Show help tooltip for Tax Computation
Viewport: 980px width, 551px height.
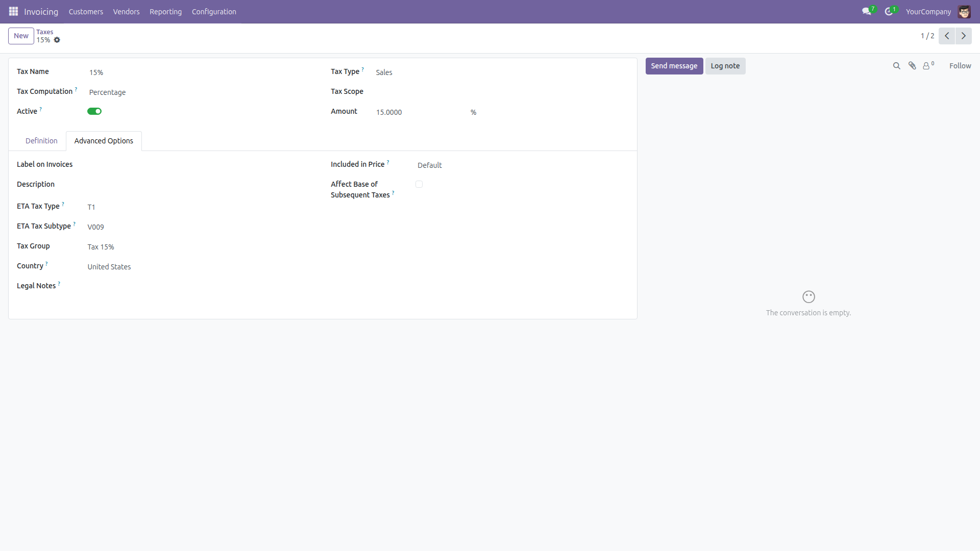click(76, 89)
